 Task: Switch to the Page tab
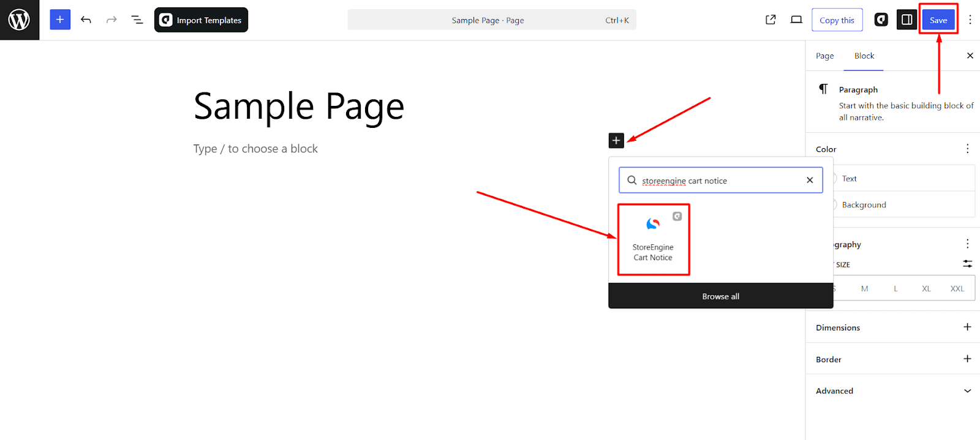[824, 56]
